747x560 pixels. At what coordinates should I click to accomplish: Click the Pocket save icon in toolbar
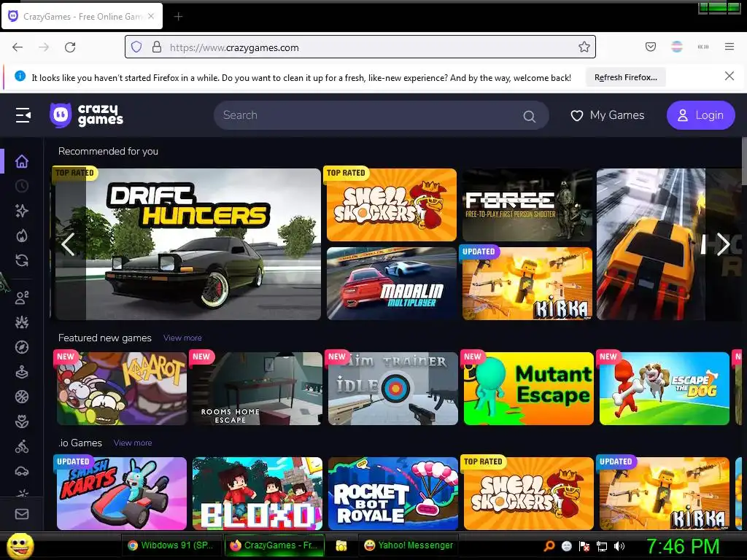click(650, 47)
